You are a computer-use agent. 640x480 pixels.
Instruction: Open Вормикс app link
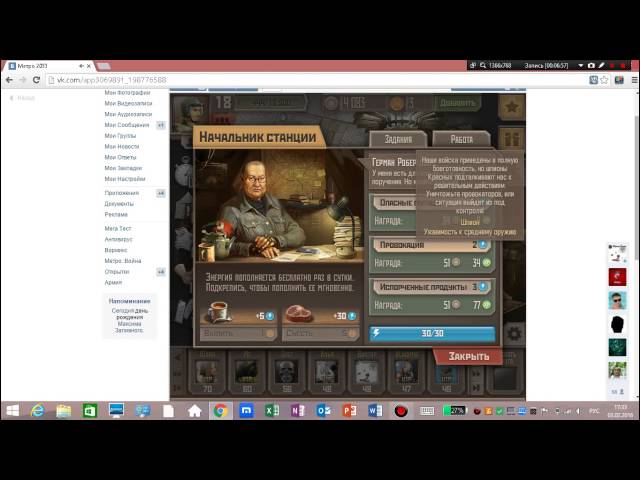(x=116, y=250)
